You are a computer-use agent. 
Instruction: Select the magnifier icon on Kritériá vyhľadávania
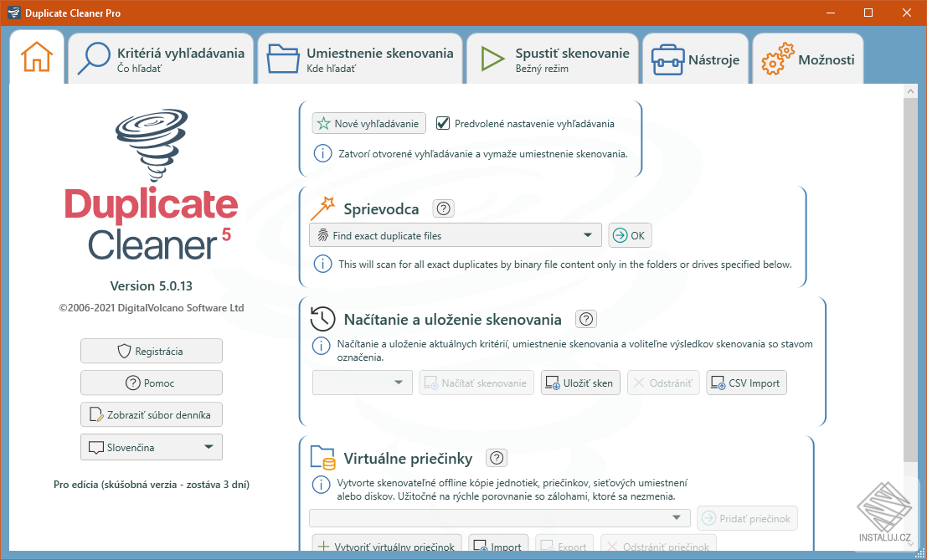pos(94,56)
